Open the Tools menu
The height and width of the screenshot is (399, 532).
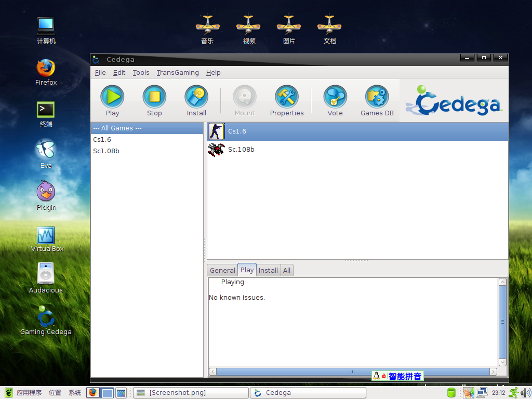[141, 73]
